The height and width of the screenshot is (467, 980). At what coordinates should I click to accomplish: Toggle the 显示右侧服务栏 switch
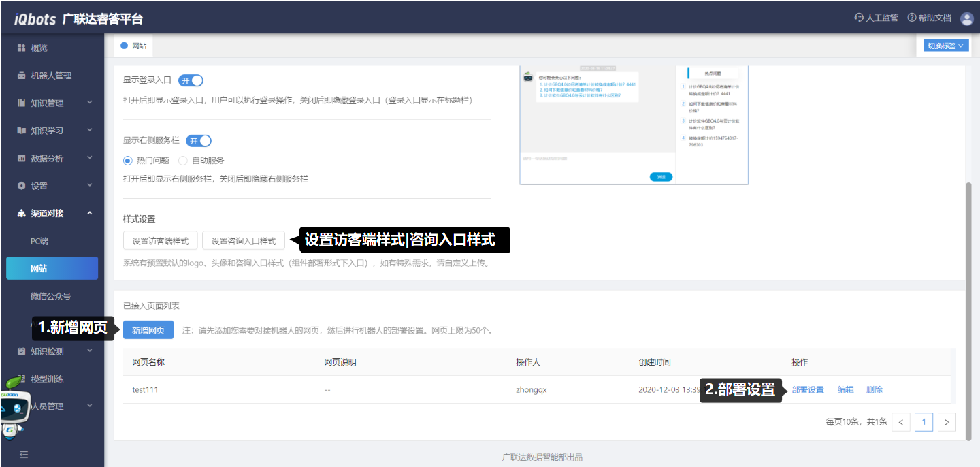click(x=199, y=141)
